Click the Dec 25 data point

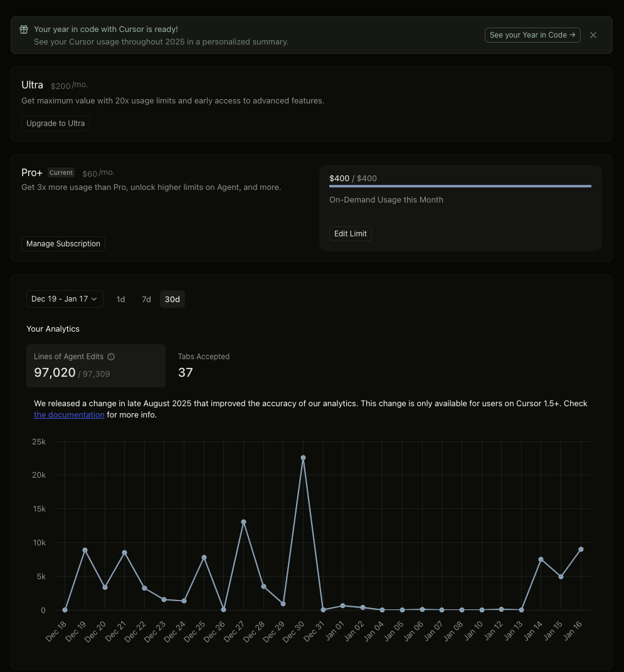pyautogui.click(x=204, y=557)
